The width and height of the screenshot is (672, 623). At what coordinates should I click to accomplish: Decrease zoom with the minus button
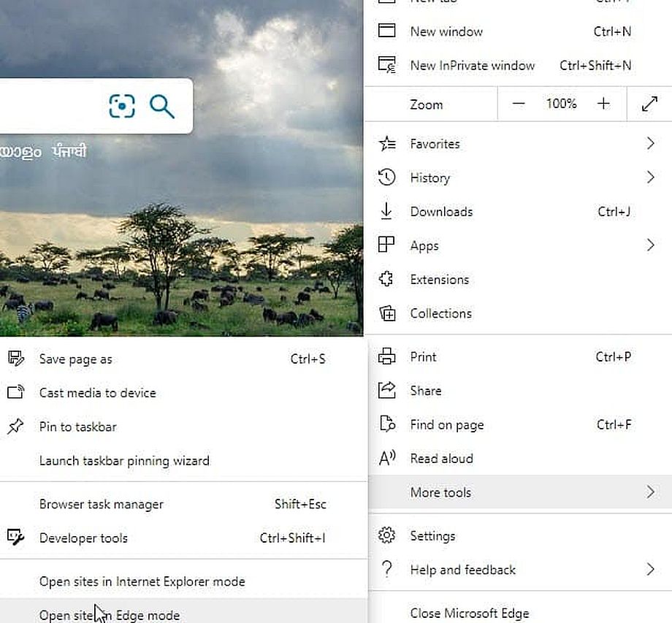[519, 104]
